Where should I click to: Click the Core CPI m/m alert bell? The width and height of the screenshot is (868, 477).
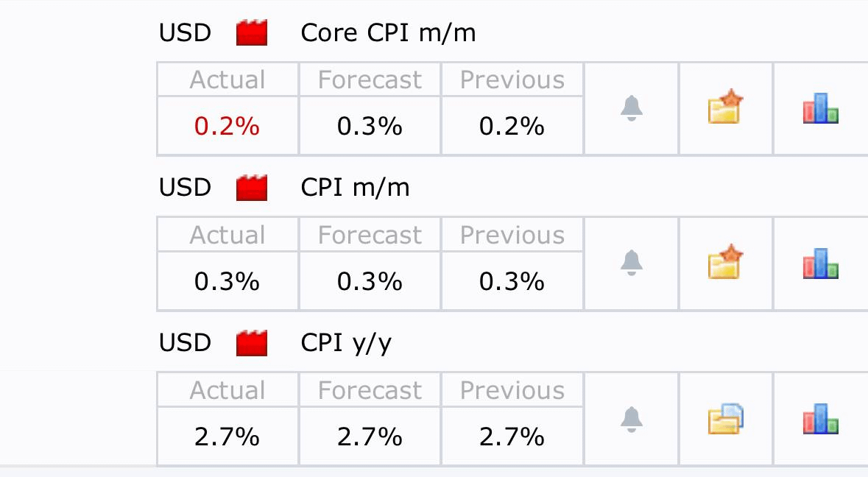click(x=632, y=108)
